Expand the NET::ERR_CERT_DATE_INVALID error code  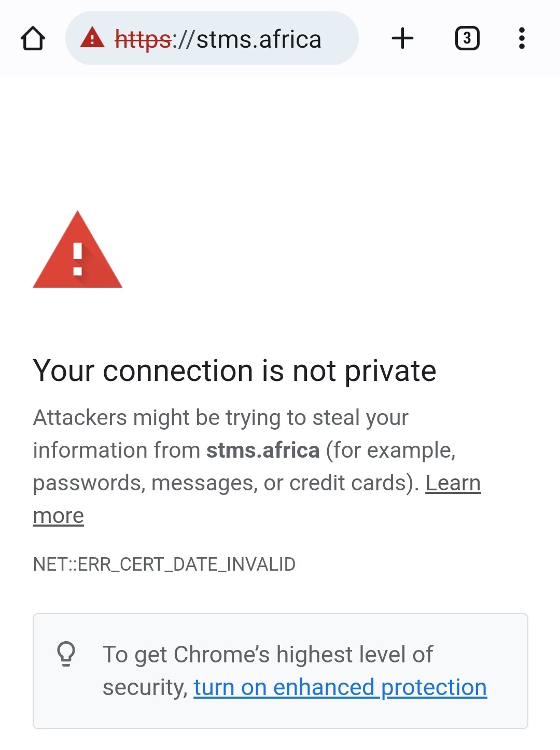coord(164,564)
